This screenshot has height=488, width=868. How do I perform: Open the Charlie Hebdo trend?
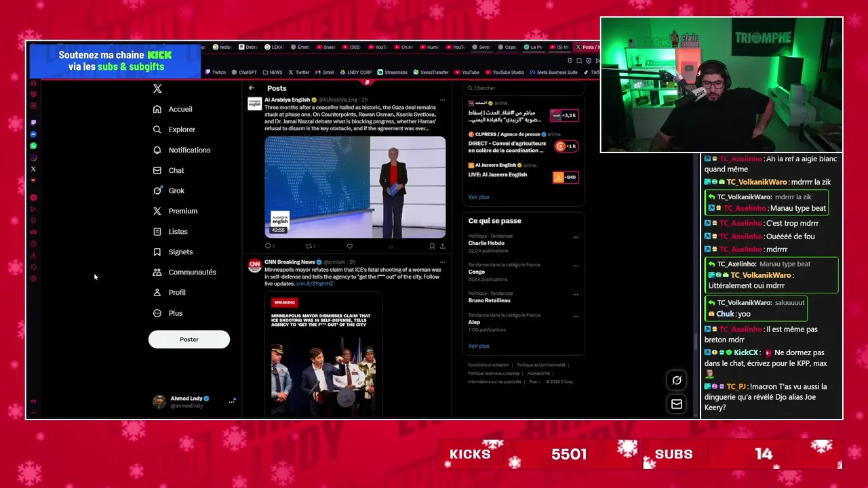click(x=486, y=243)
